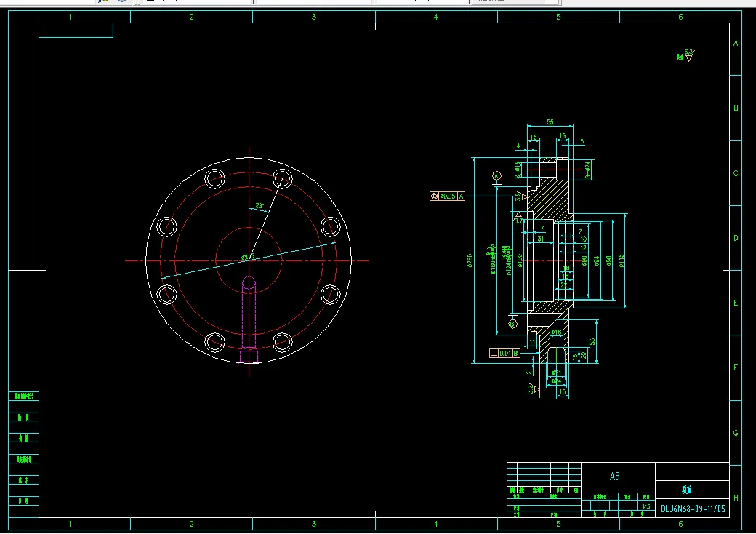756x534 pixels.
Task: Select the 20 dimension beside 53
Action: [583, 356]
